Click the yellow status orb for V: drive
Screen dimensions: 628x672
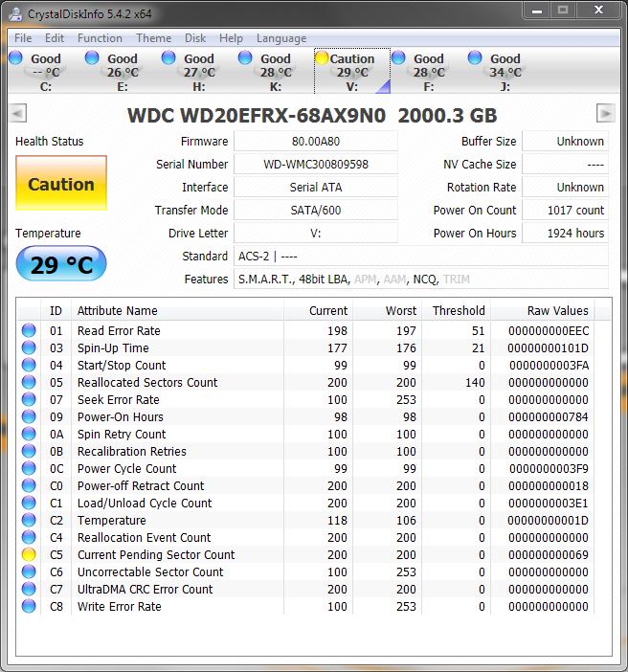click(x=322, y=57)
